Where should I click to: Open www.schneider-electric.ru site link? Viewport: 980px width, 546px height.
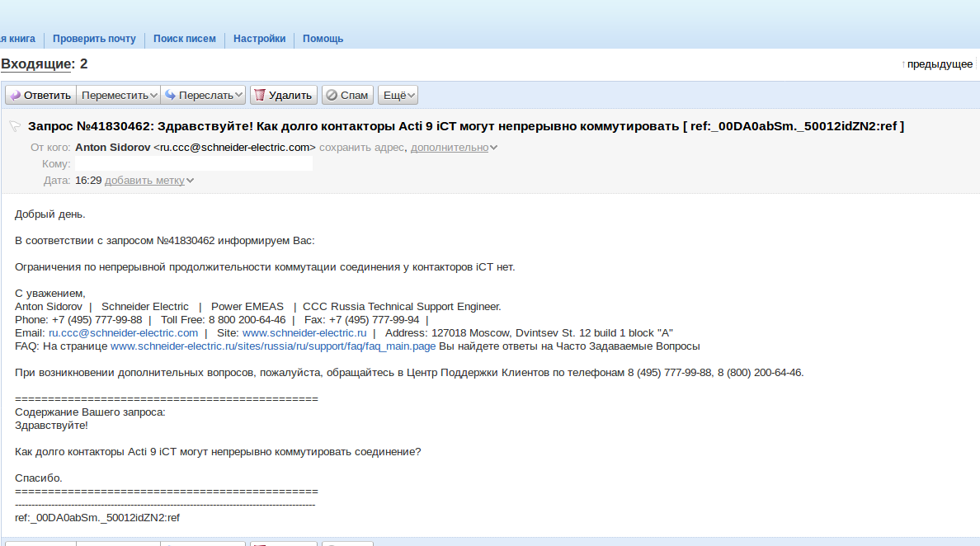click(304, 333)
